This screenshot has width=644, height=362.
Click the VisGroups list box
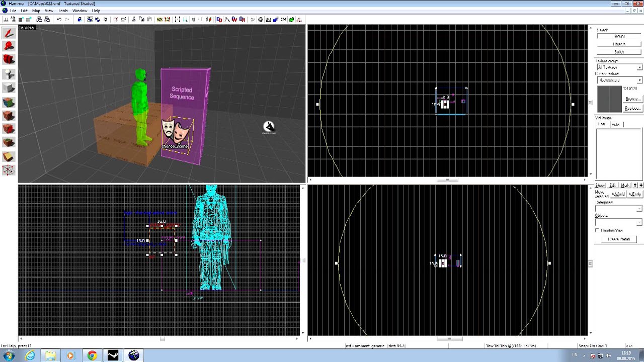619,154
